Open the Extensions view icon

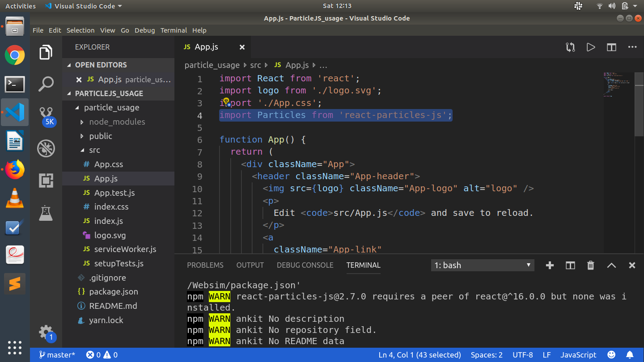(46, 181)
